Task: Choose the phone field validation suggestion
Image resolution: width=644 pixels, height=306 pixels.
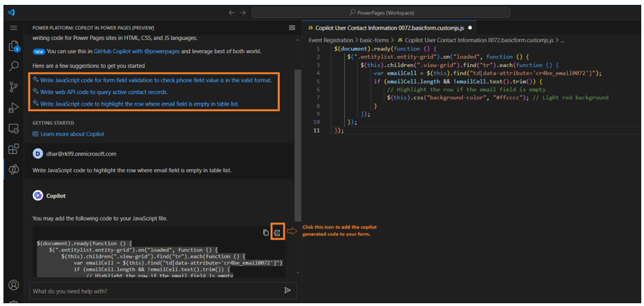Action: pyautogui.click(x=156, y=81)
